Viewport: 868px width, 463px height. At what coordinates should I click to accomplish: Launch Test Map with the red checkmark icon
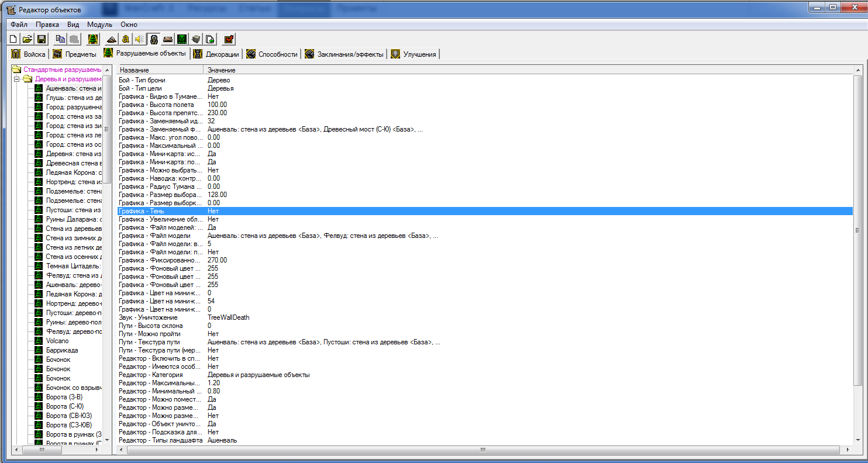click(x=229, y=39)
